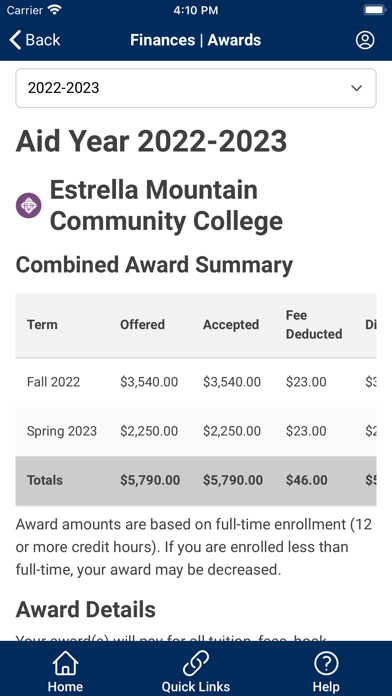392x696 pixels.
Task: Open the 2022-2023 aid year dropdown
Action: pyautogui.click(x=196, y=88)
